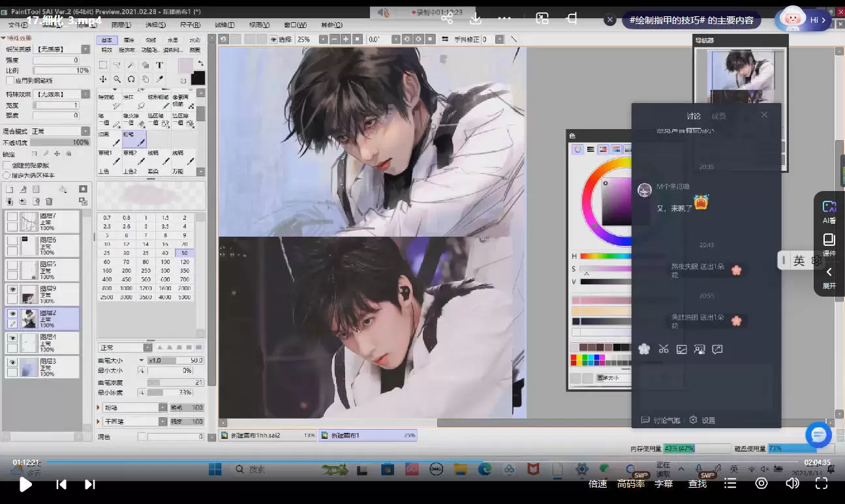The width and height of the screenshot is (845, 504).
Task: Select the magic wand tool
Action: tap(131, 65)
